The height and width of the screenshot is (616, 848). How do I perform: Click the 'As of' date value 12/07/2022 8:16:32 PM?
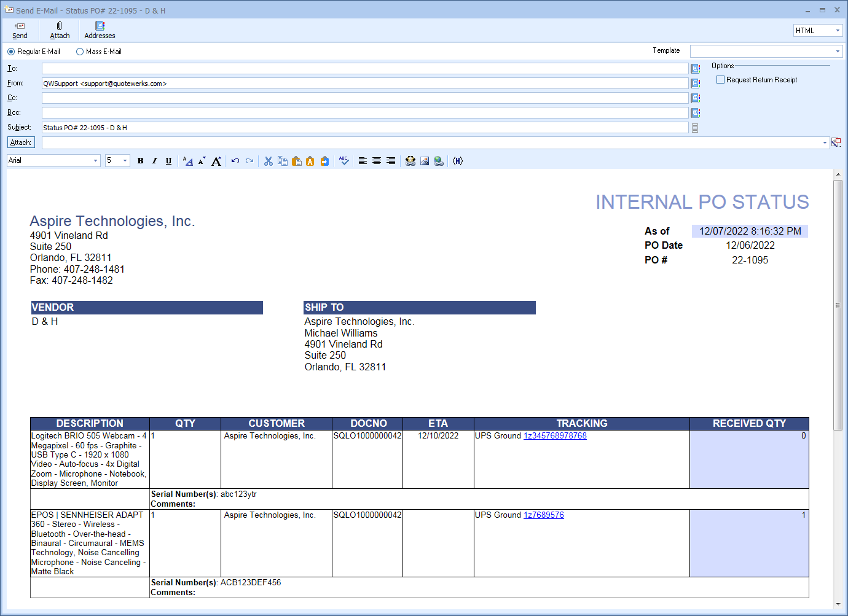pos(750,232)
